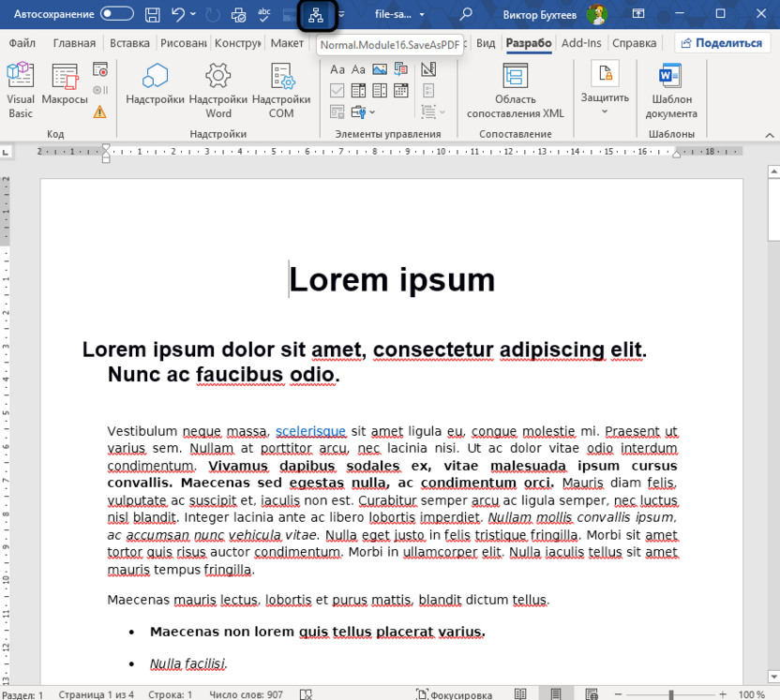780x700 pixels.
Task: Collapse the ribbon
Action: click(x=769, y=135)
